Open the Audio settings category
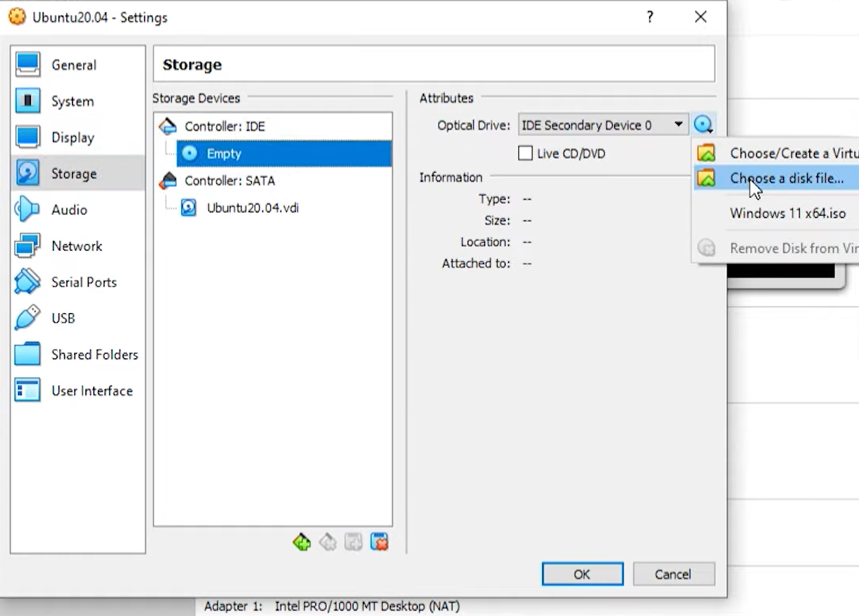This screenshot has width=859, height=616. point(78,210)
